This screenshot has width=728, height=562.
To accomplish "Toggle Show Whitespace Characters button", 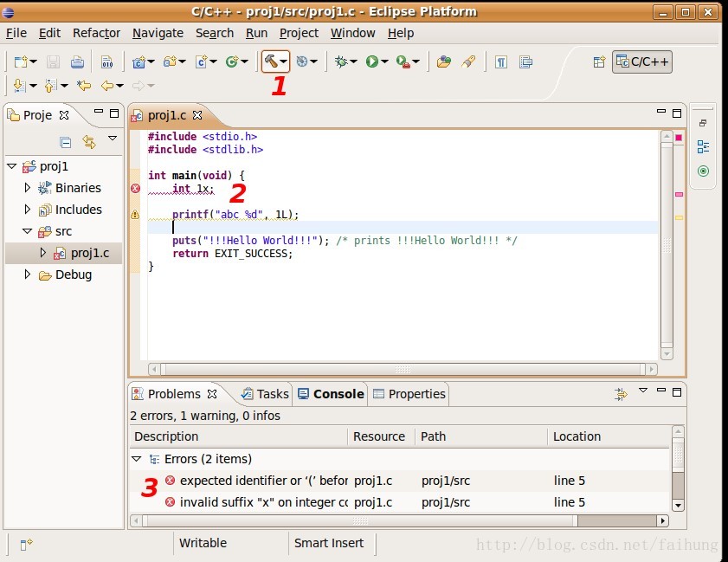I will (x=500, y=61).
